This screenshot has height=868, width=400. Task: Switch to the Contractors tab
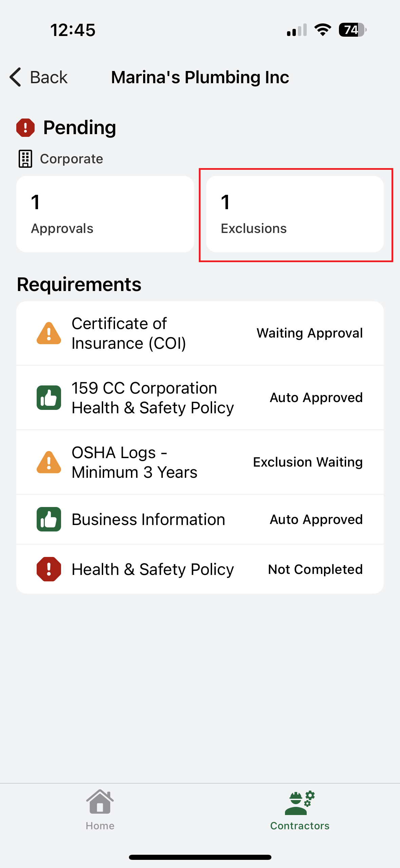(300, 810)
